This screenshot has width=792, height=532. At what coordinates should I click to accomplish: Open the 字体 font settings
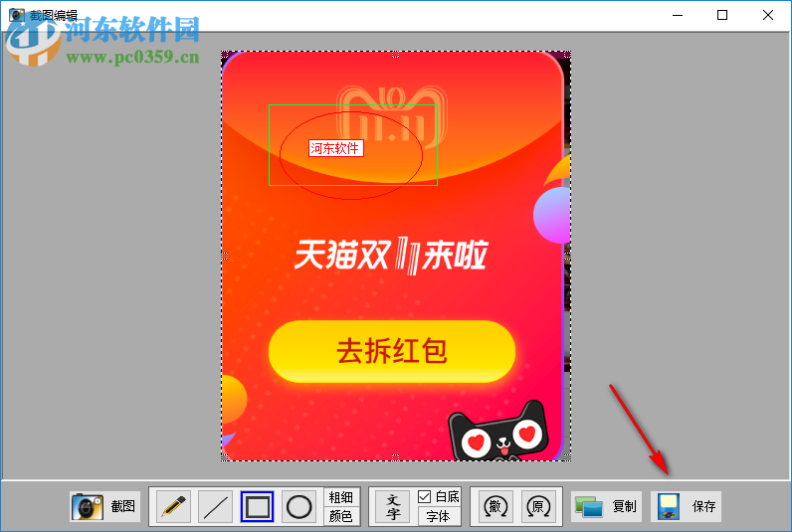point(439,516)
